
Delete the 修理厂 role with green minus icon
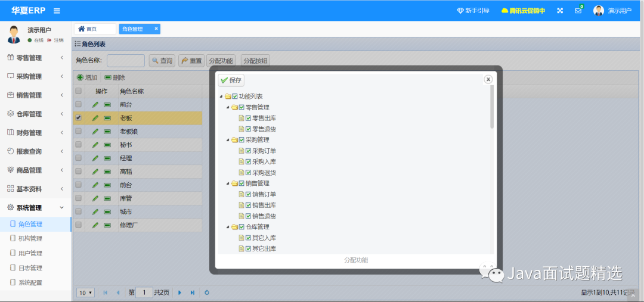[107, 225]
